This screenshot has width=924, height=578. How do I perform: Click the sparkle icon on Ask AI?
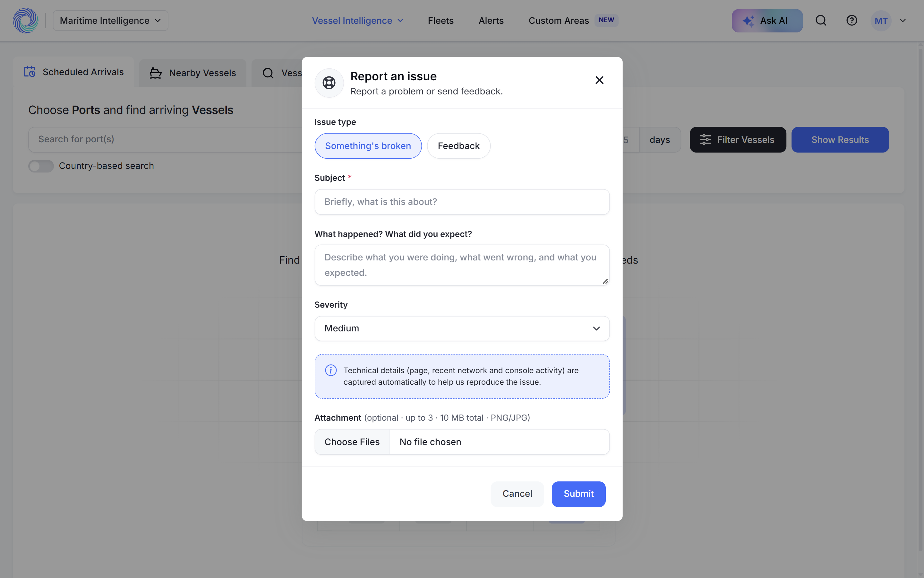click(x=749, y=21)
